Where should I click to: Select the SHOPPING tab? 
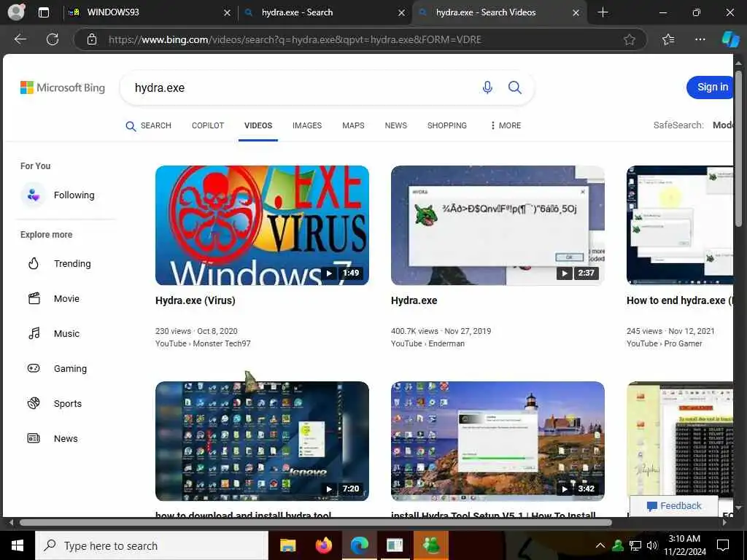pyautogui.click(x=447, y=125)
